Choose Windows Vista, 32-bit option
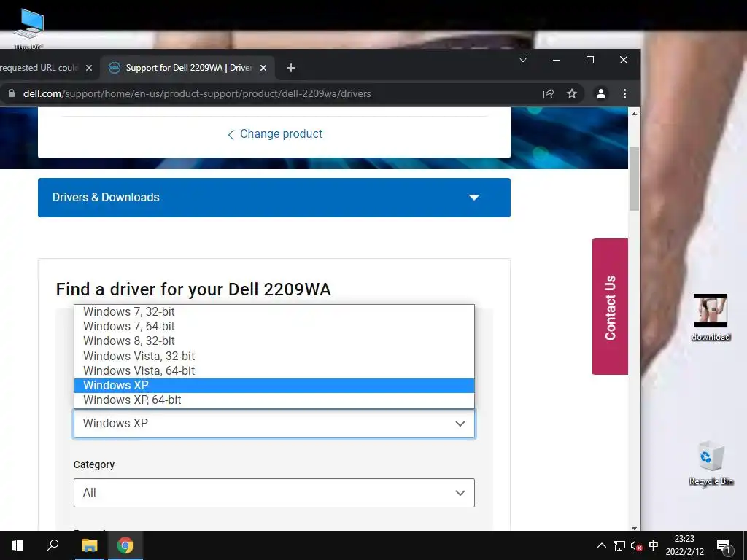 coord(274,356)
